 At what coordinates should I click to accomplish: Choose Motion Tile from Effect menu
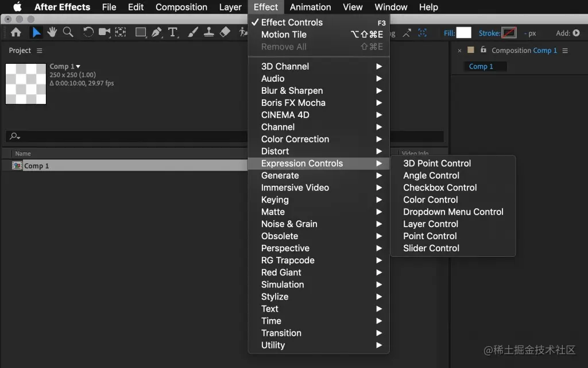[318, 34]
